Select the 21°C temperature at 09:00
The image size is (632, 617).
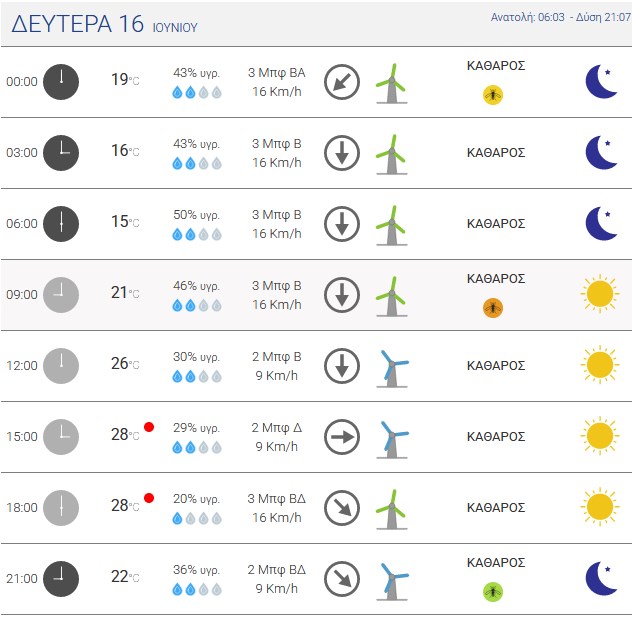125,293
